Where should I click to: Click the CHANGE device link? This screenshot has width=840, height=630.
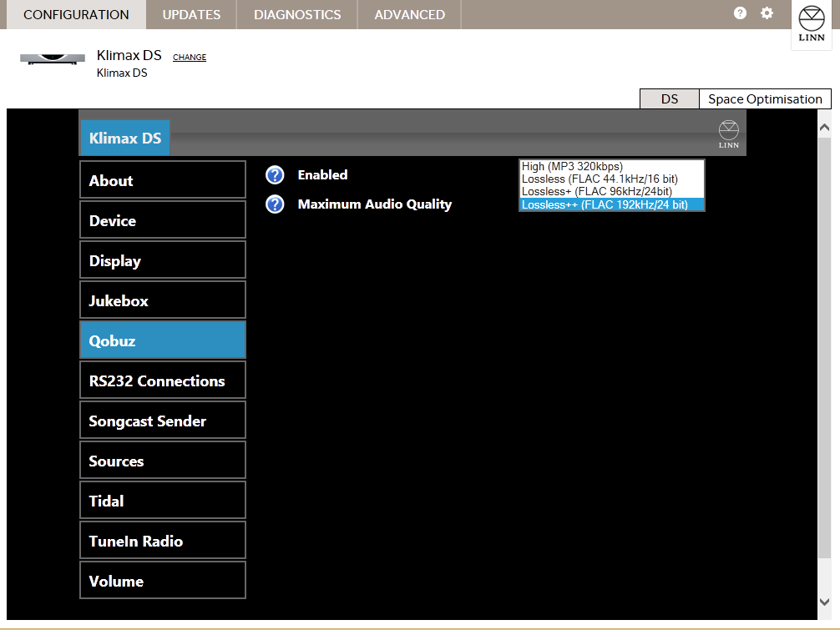pos(189,58)
